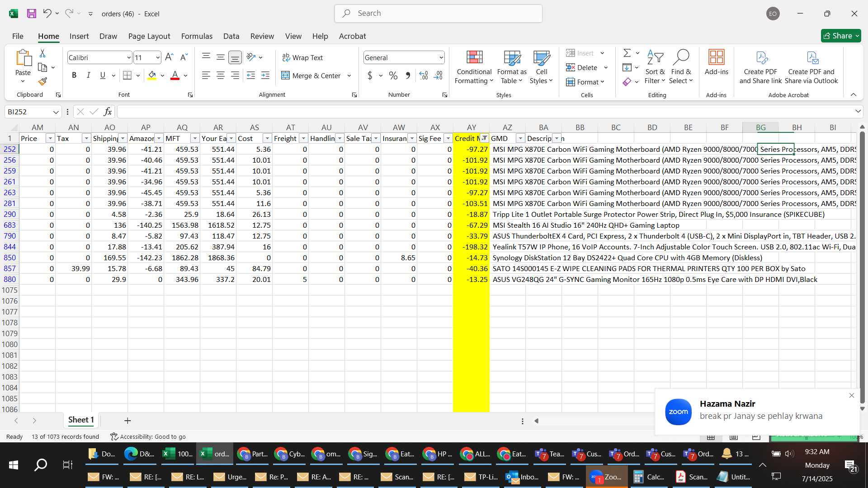This screenshot has height=488, width=868.
Task: Switch to the Insert tab
Action: coord(79,36)
